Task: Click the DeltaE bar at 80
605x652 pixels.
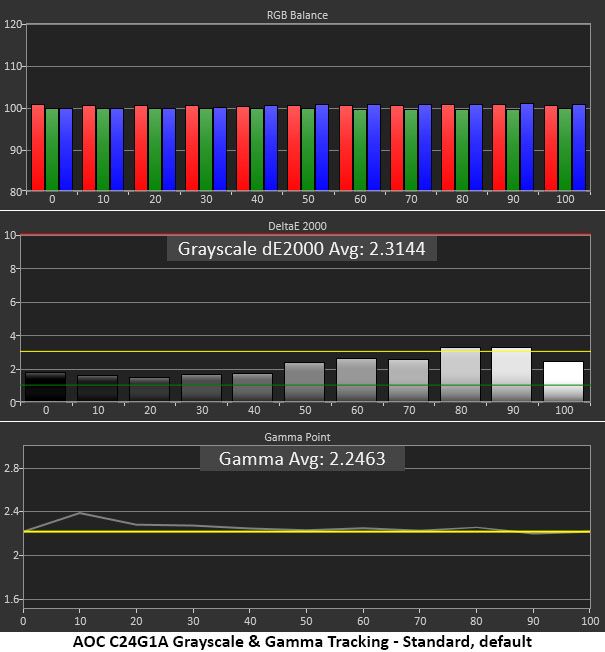Action: pos(460,375)
